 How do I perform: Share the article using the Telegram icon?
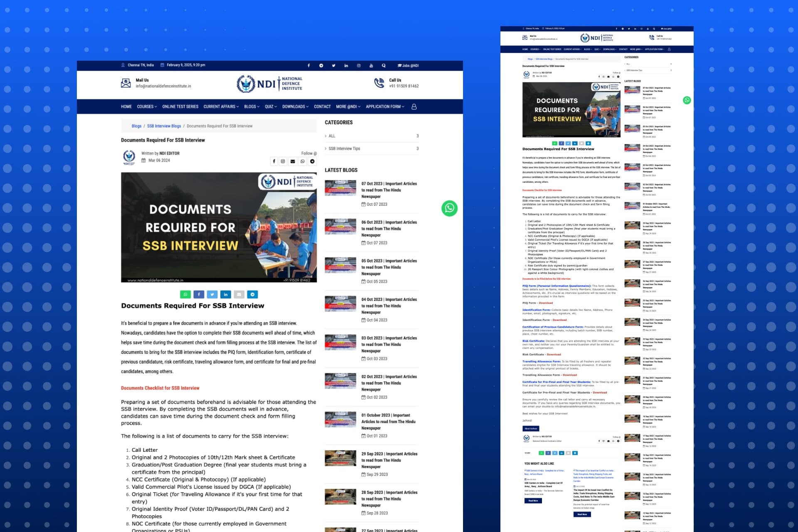pos(252,294)
